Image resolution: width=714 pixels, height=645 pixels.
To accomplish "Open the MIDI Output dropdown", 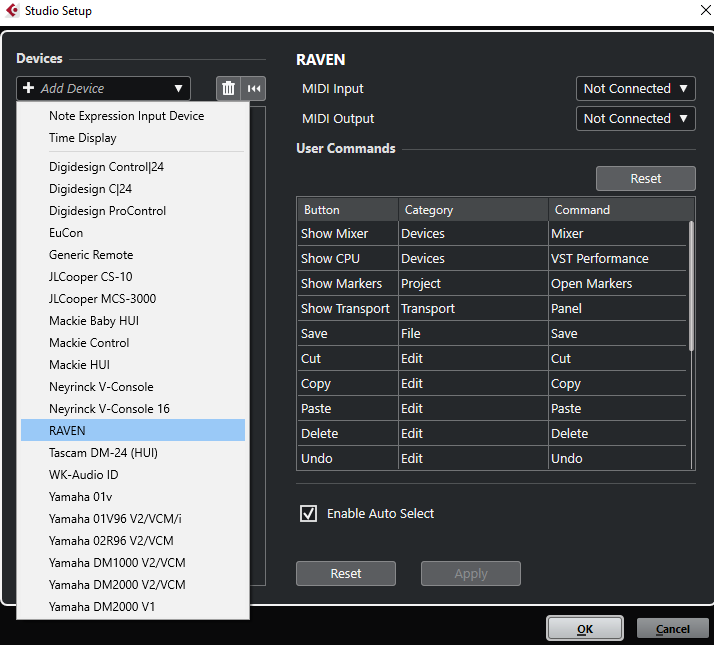I will click(x=635, y=118).
